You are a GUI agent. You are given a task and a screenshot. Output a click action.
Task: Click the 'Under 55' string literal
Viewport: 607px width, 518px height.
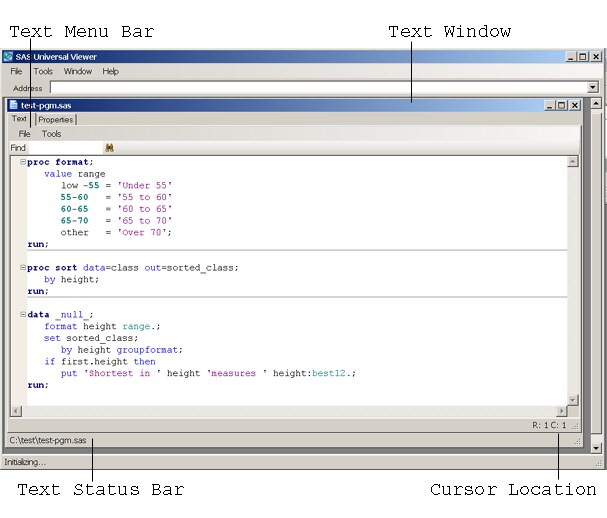(144, 185)
